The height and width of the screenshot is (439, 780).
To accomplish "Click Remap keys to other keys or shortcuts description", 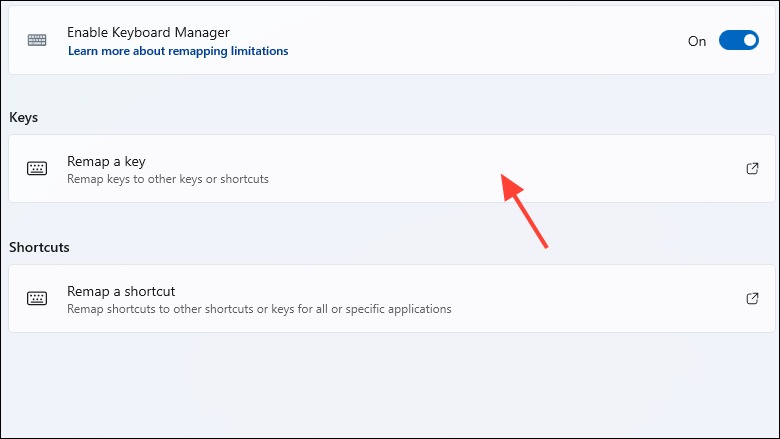I will click(x=168, y=179).
